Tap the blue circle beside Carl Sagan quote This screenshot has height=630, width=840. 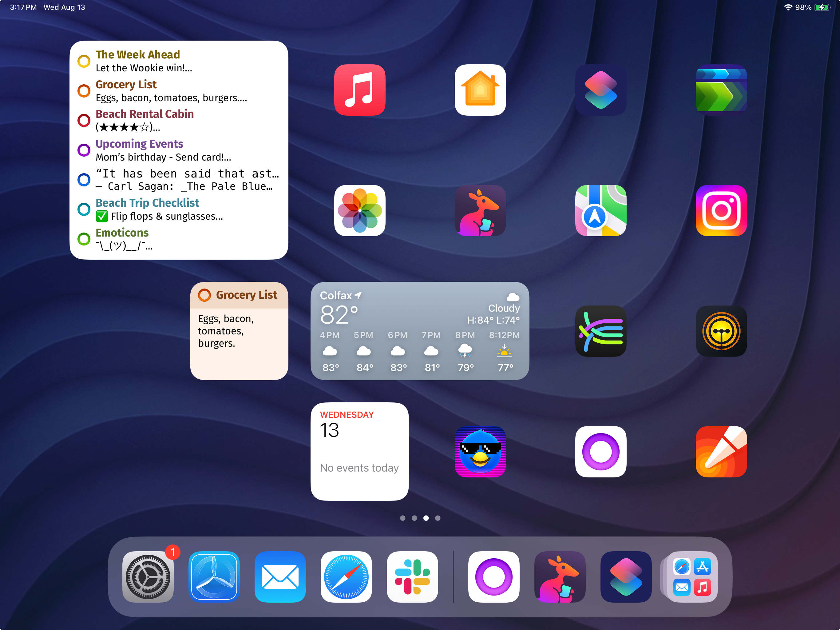pos(84,179)
